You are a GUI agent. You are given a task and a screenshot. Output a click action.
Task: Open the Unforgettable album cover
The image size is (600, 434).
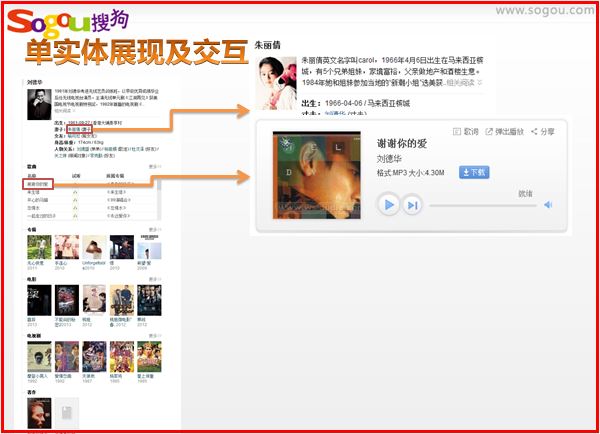pyautogui.click(x=94, y=247)
